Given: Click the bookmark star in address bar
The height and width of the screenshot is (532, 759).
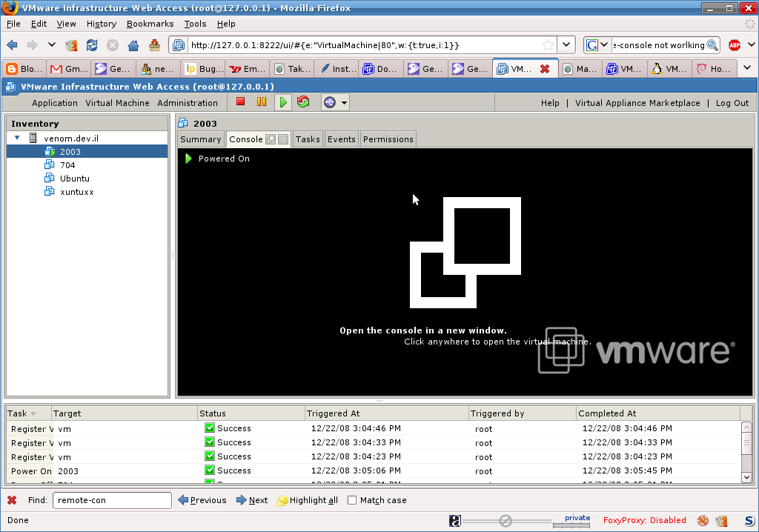Looking at the screenshot, I should 548,45.
